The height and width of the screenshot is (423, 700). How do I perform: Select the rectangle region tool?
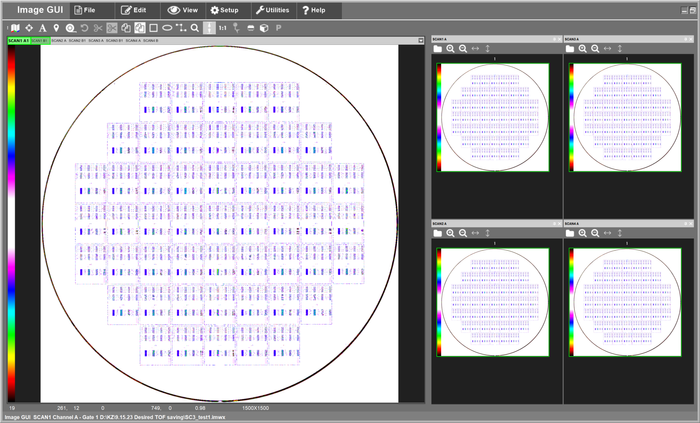coord(154,28)
